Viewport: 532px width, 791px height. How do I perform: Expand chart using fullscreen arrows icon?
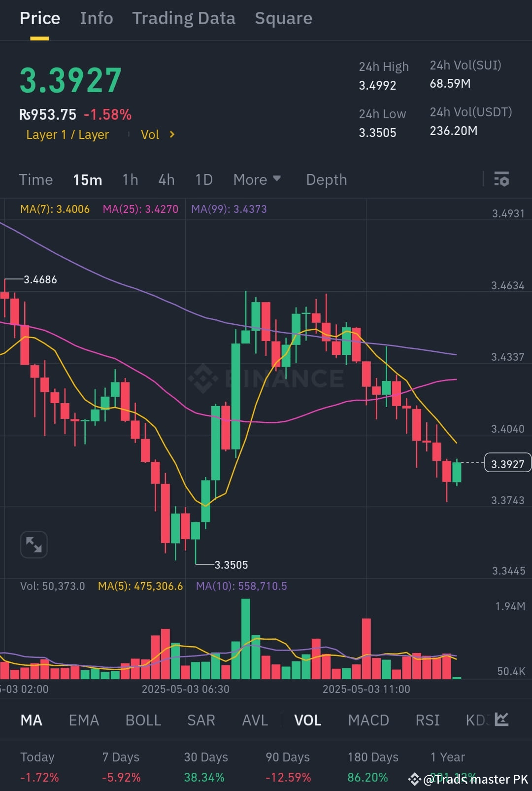click(33, 544)
